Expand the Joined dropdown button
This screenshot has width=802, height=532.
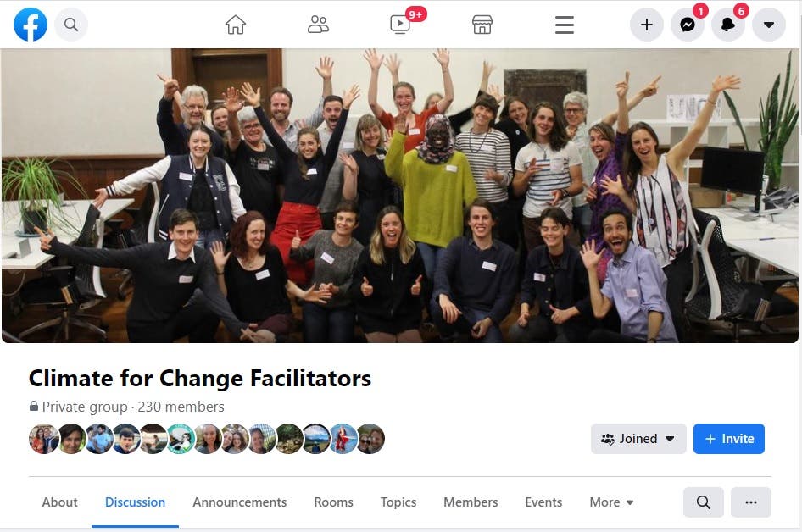638,439
